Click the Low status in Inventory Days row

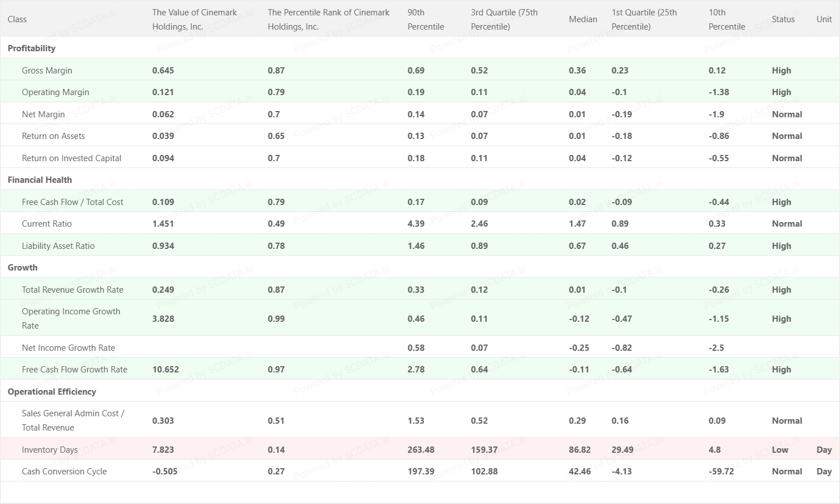pos(780,450)
